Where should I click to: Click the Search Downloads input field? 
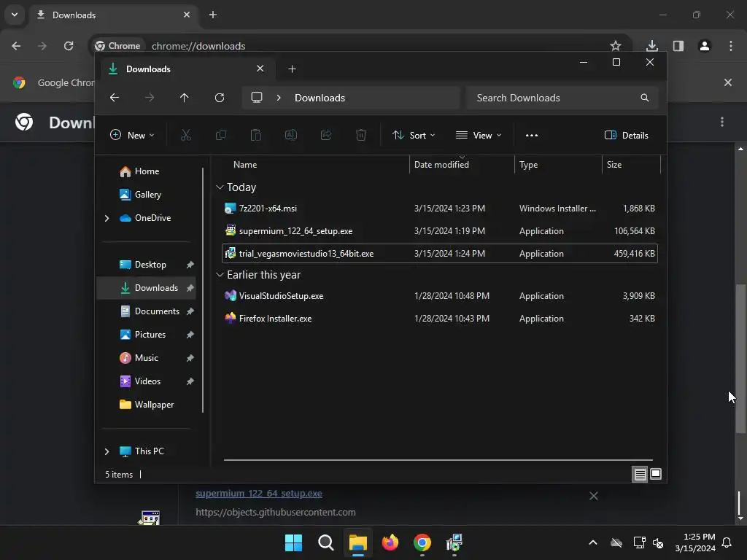562,98
